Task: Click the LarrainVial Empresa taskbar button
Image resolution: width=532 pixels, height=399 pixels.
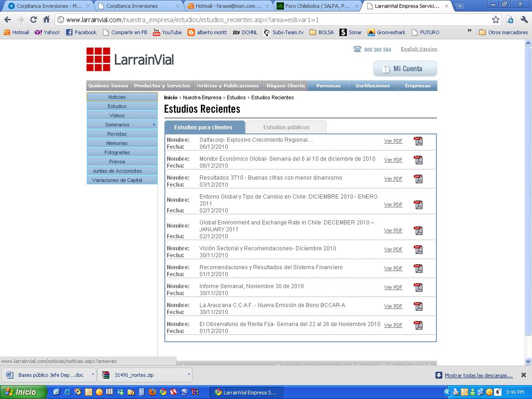Action: [x=245, y=392]
